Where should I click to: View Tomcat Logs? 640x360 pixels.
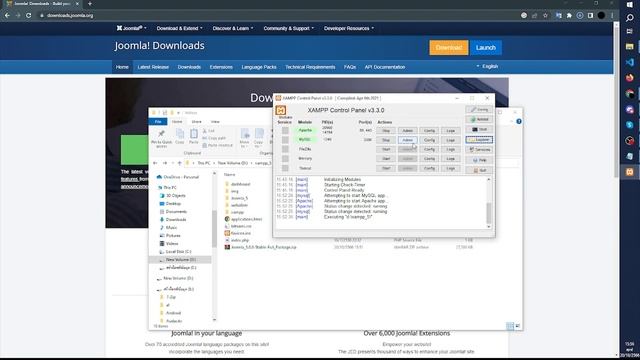point(451,168)
